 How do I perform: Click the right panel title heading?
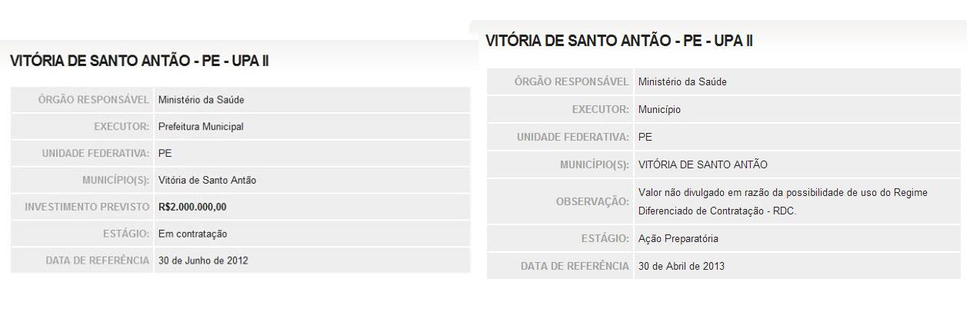[618, 41]
